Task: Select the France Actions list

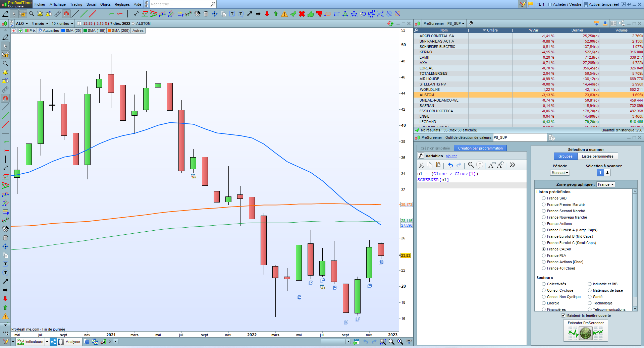Action: pos(544,224)
